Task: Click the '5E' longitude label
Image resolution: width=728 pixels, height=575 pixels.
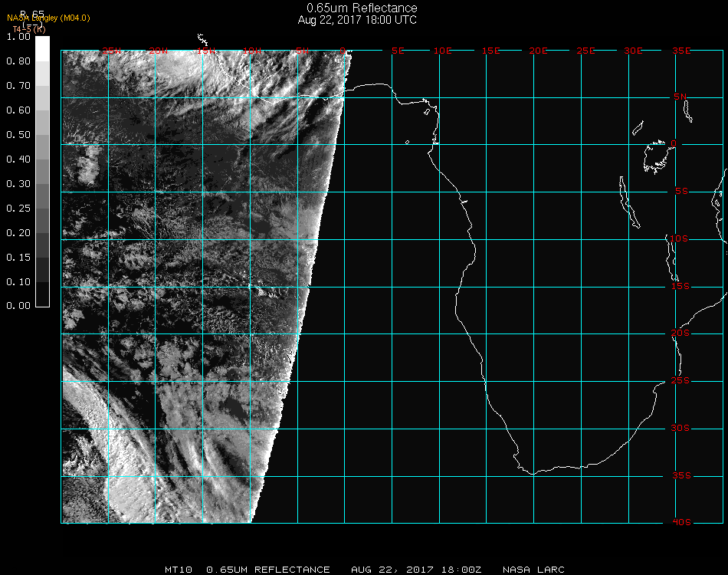Action: pyautogui.click(x=398, y=51)
